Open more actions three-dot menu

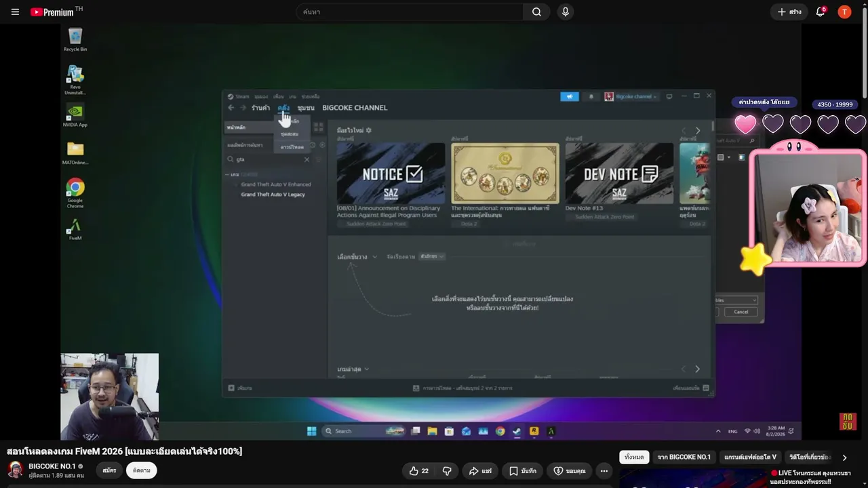[604, 470]
